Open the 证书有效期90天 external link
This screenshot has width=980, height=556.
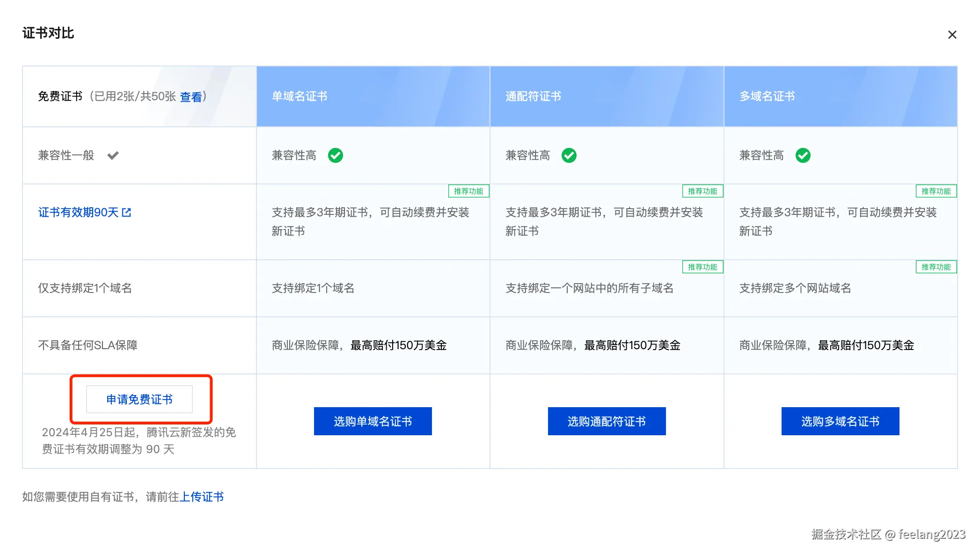tap(78, 212)
